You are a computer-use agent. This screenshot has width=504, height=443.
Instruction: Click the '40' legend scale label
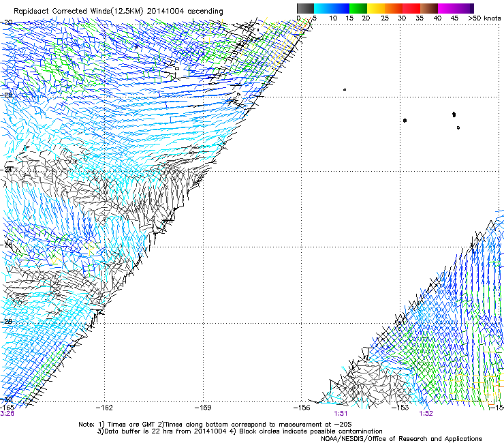click(437, 18)
